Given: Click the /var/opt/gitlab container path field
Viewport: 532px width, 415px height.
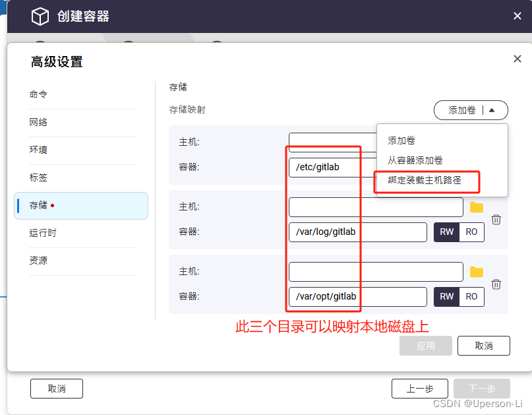Looking at the screenshot, I should tap(357, 297).
